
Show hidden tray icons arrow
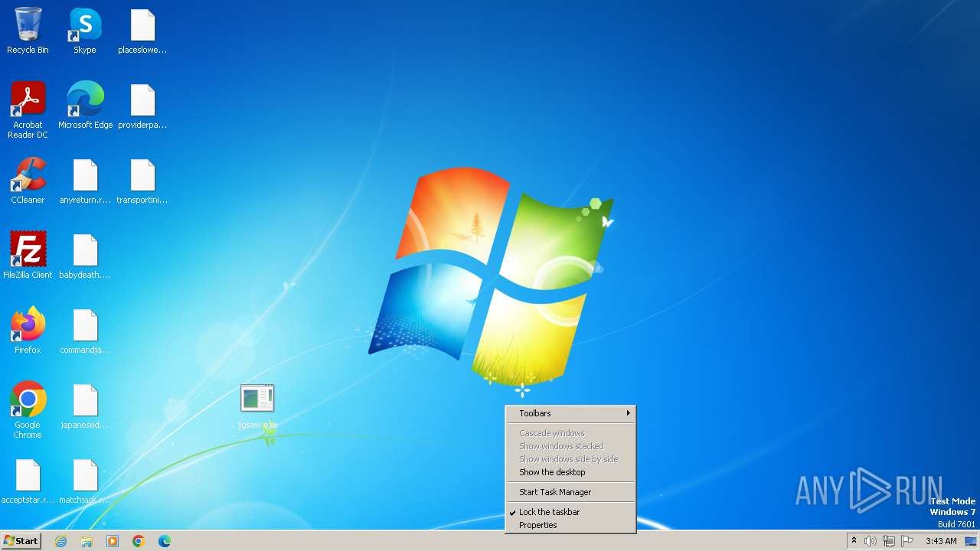[854, 541]
